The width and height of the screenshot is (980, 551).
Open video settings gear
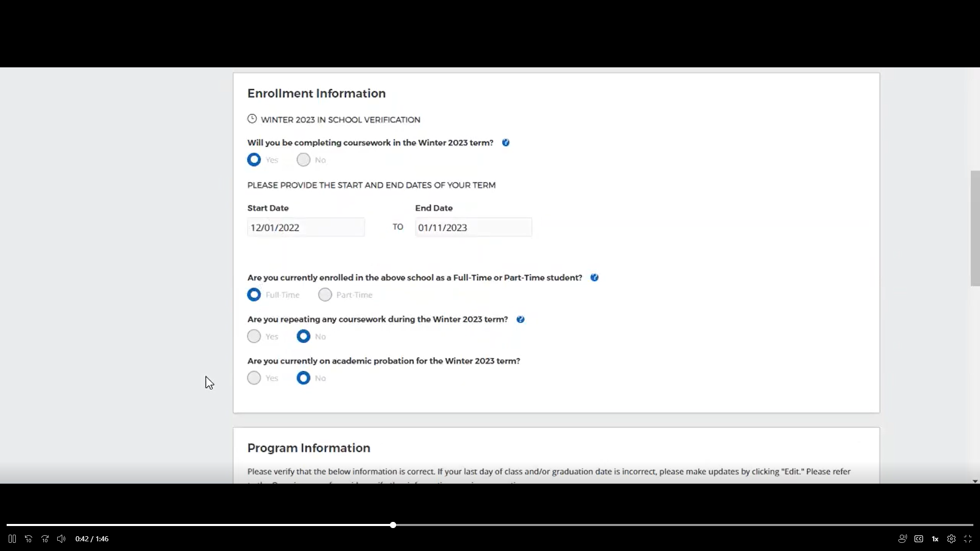pyautogui.click(x=951, y=539)
